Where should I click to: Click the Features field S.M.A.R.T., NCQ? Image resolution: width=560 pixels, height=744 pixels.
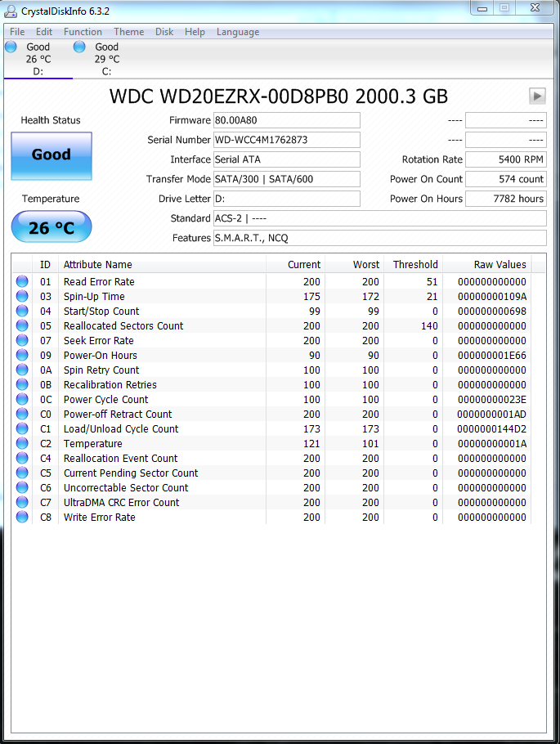pyautogui.click(x=379, y=238)
